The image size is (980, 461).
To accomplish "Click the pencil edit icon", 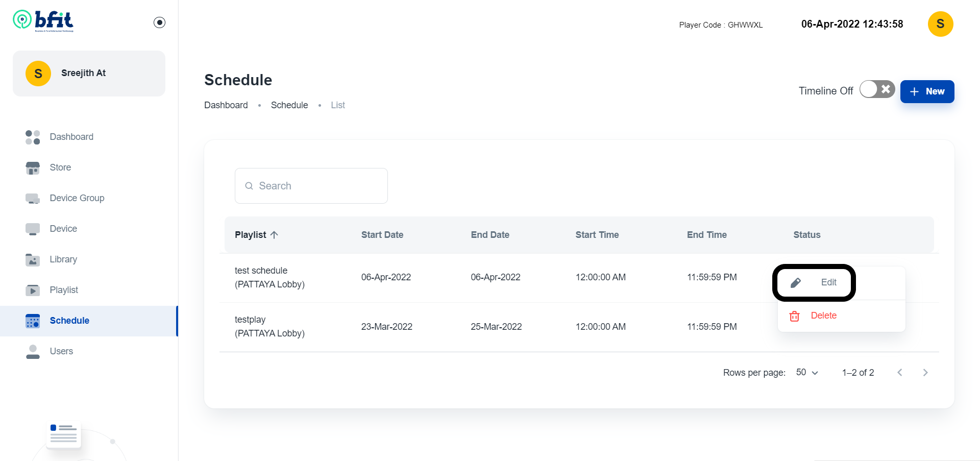I will 796,283.
